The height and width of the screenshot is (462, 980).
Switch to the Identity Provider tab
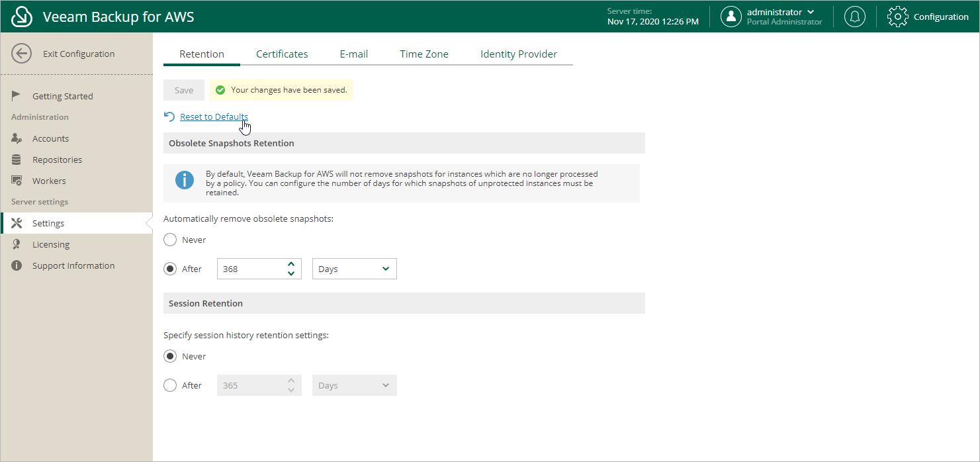[x=519, y=54]
